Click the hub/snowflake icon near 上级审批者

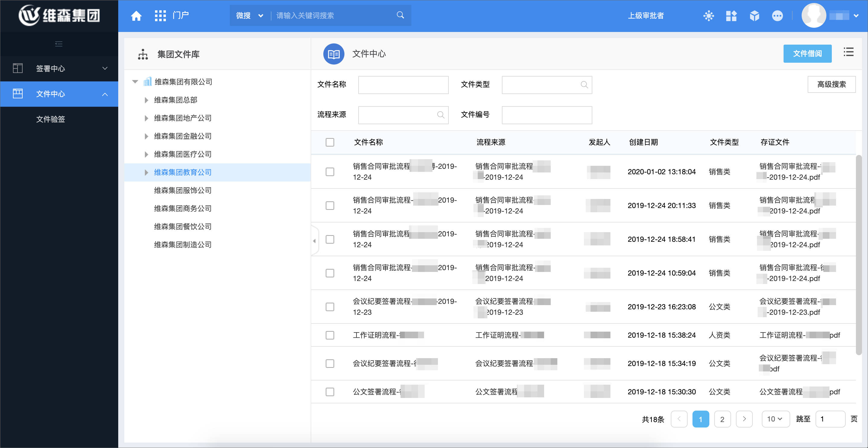pyautogui.click(x=708, y=15)
